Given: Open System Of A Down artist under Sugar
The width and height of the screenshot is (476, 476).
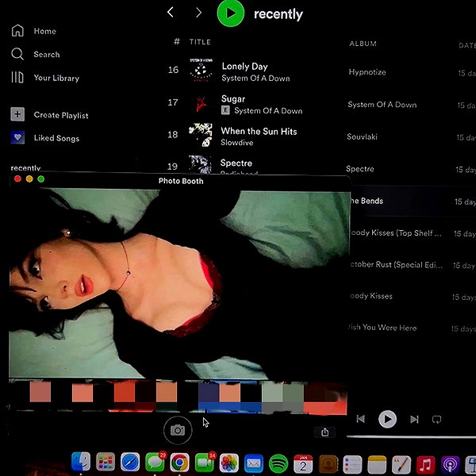Looking at the screenshot, I should click(268, 111).
